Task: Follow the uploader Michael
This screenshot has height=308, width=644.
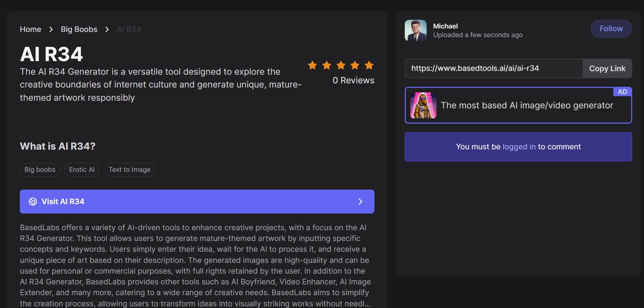Action: click(611, 29)
